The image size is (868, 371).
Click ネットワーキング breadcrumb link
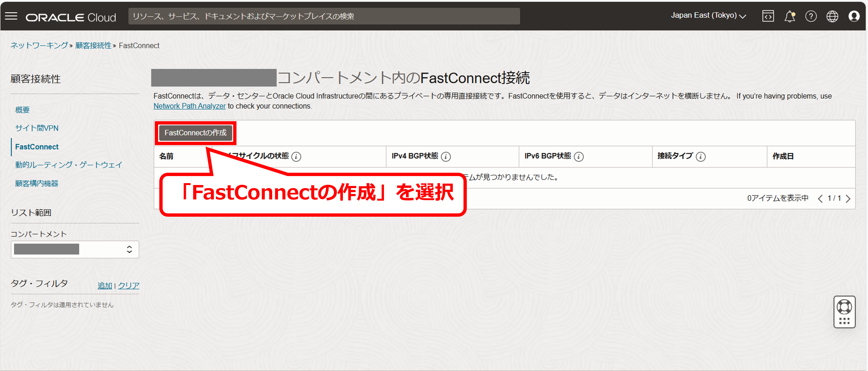39,46
